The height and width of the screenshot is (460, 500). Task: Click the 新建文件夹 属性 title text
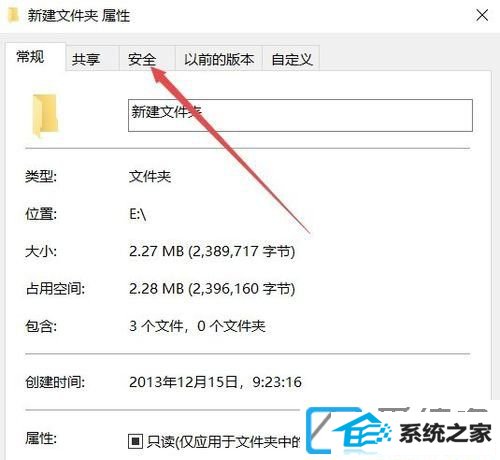(x=79, y=15)
